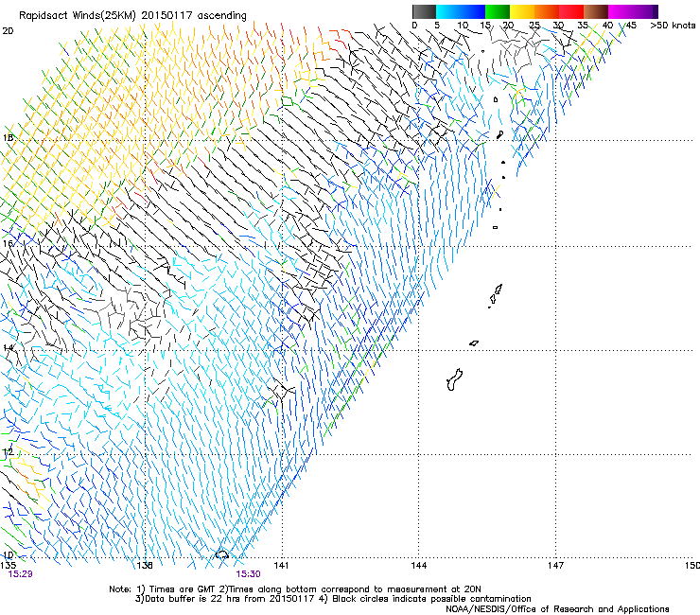Viewport: 700px width, 615px height.
Task: Click the yellow 20-25 knots legend segment
Action: pos(522,11)
